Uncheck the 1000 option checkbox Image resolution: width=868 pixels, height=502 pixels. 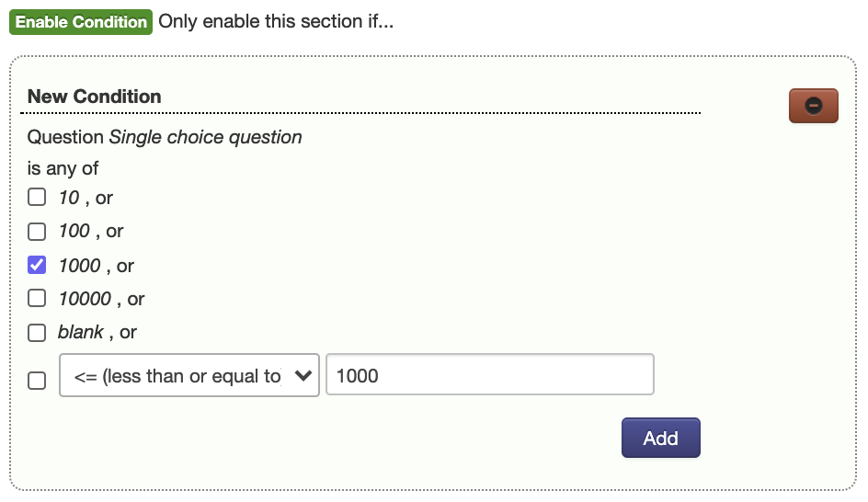click(x=37, y=265)
